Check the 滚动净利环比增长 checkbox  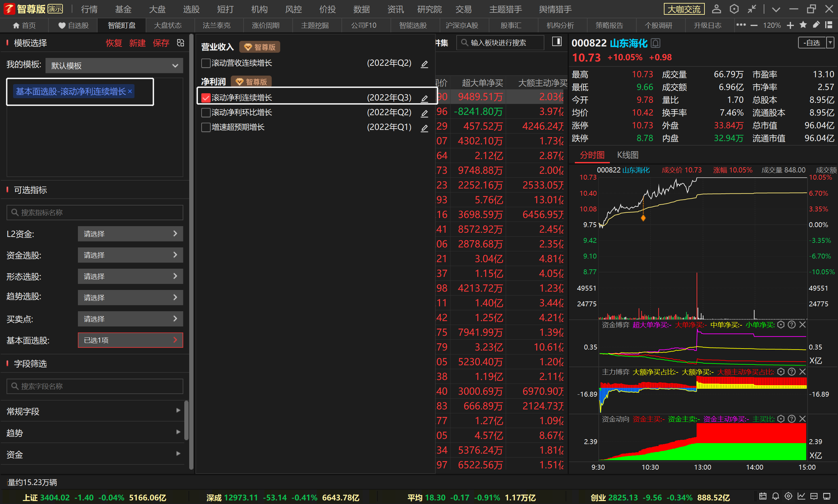(x=206, y=112)
